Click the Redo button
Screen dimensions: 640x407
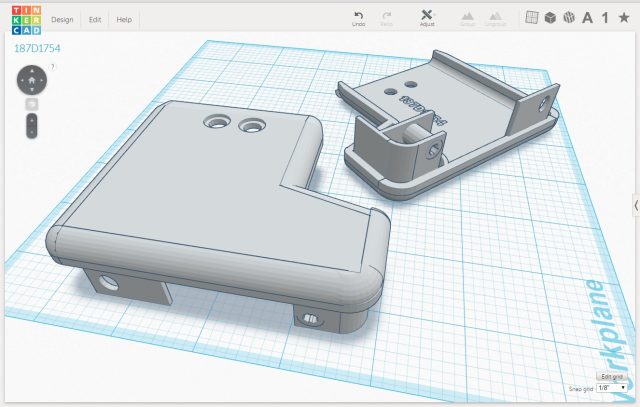click(x=386, y=19)
